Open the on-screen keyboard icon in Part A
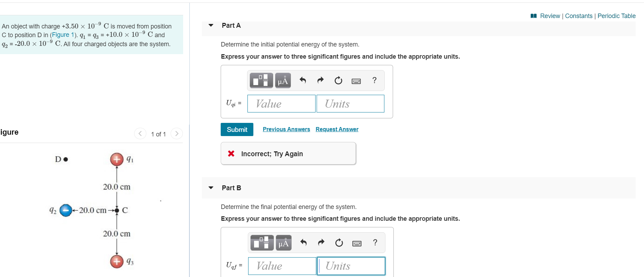Image resolution: width=644 pixels, height=277 pixels. pos(356,80)
